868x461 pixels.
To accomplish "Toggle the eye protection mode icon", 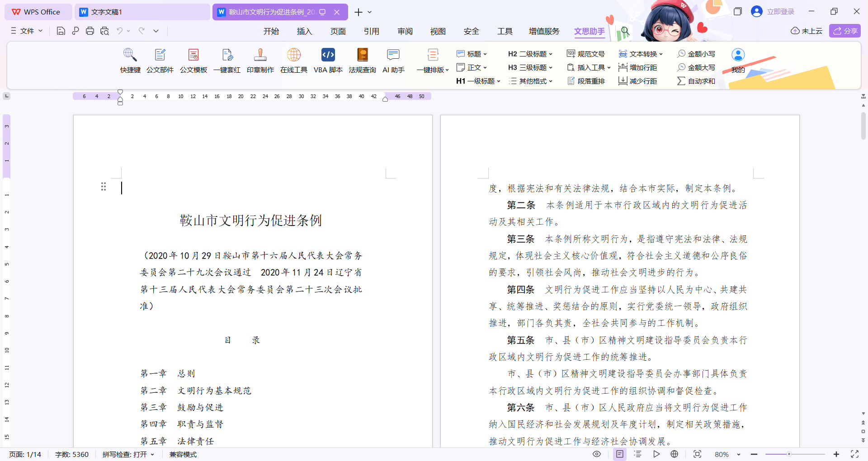I will [x=597, y=454].
